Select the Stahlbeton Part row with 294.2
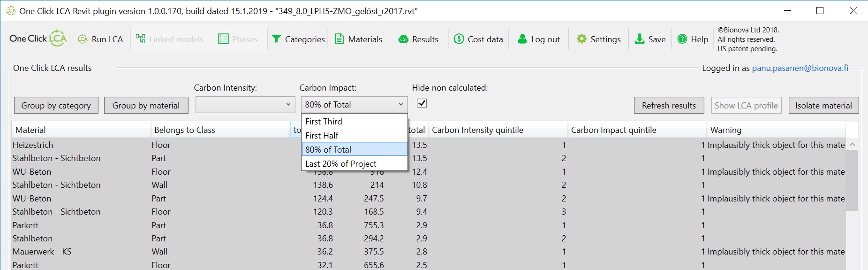 429,238
